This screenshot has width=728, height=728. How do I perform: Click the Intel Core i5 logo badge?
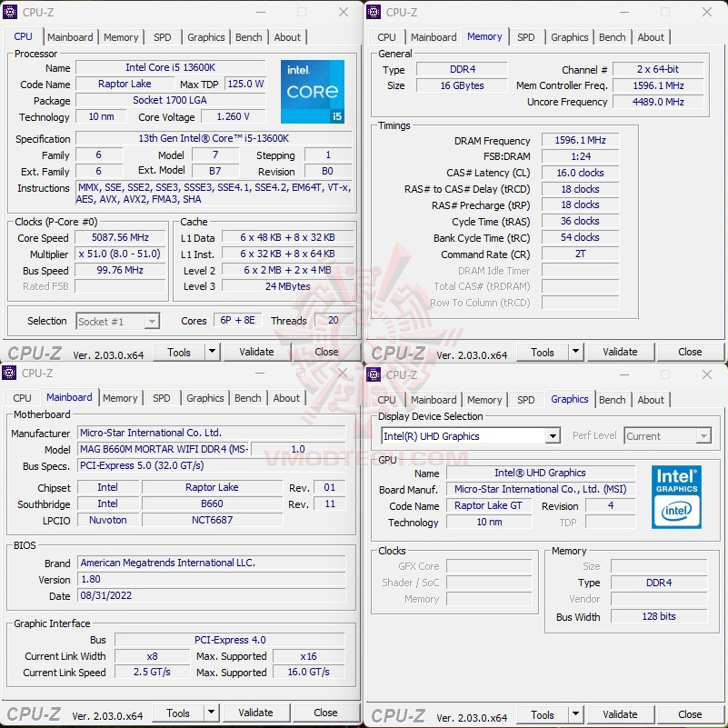click(313, 92)
